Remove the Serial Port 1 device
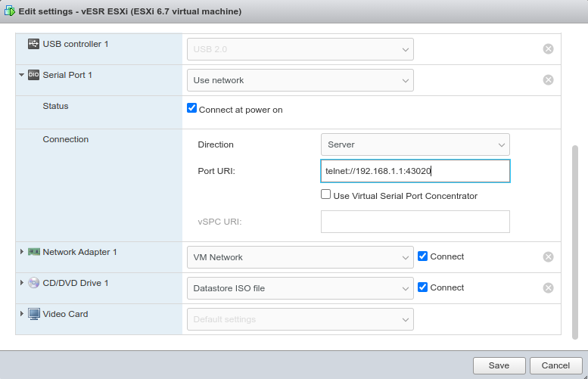Image resolution: width=588 pixels, height=379 pixels. point(548,80)
